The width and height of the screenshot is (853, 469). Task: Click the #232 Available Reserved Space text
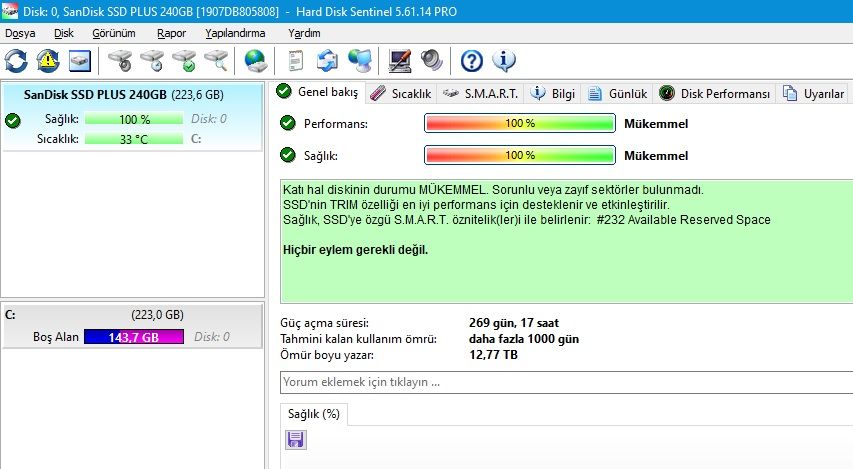683,220
